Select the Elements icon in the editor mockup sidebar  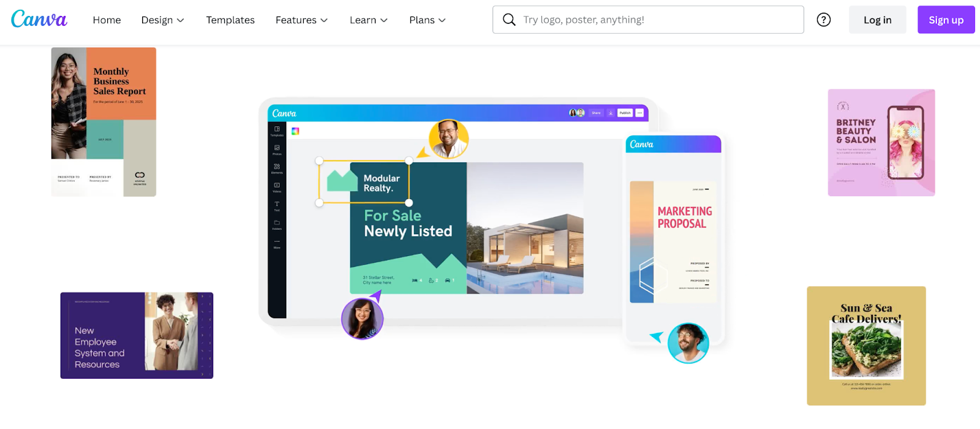pyautogui.click(x=277, y=168)
